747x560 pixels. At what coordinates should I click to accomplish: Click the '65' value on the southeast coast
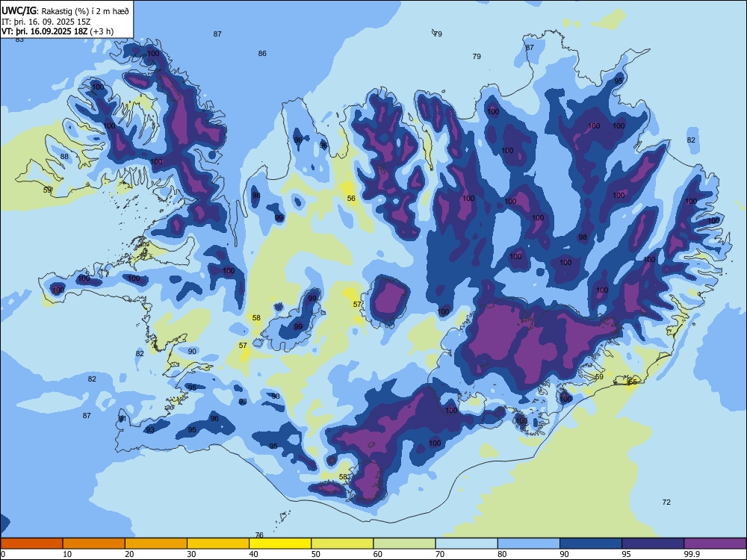click(x=632, y=382)
